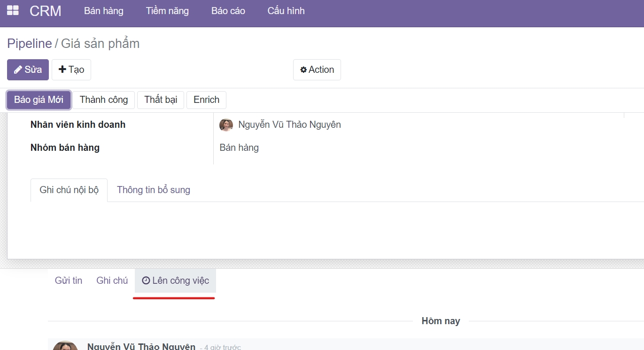The height and width of the screenshot is (350, 644).
Task: Schedule activity via clock Lên công việc
Action: click(x=175, y=280)
